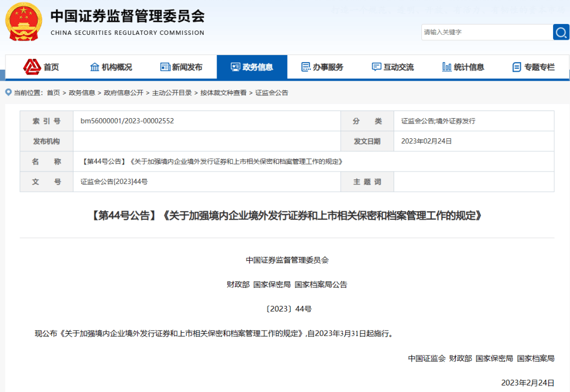This screenshot has width=570, height=392.
Task: Focus the keyword search input field
Action: pos(487,32)
